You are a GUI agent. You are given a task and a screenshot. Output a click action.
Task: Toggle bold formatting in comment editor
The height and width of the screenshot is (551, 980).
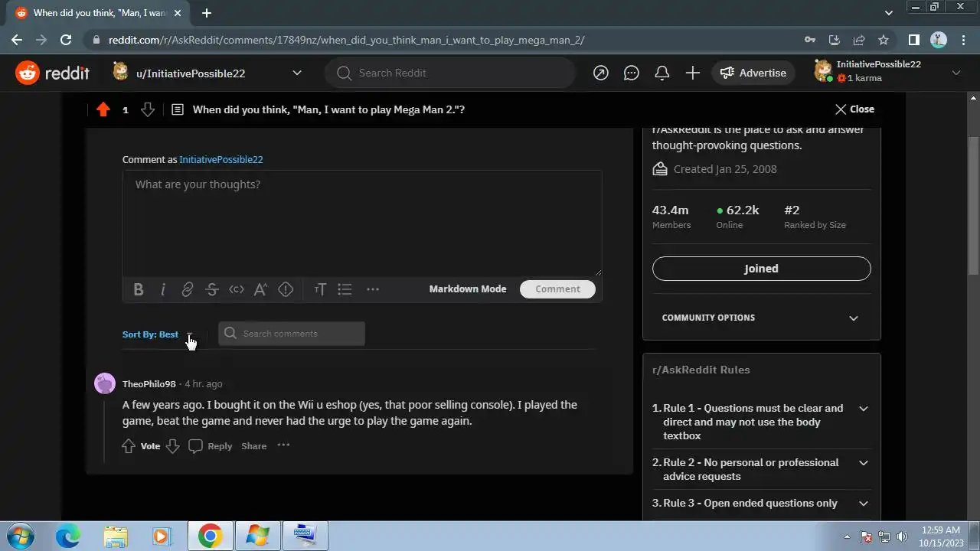(x=139, y=289)
